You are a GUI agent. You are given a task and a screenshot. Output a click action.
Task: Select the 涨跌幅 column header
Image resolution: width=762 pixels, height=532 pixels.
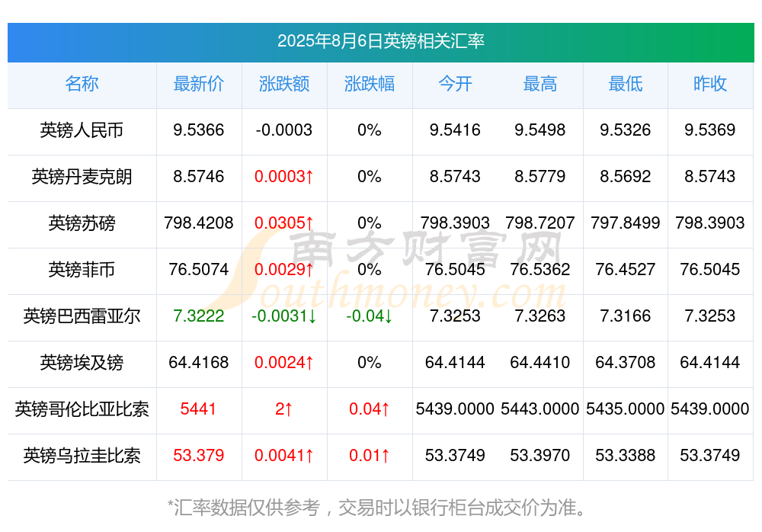370,84
